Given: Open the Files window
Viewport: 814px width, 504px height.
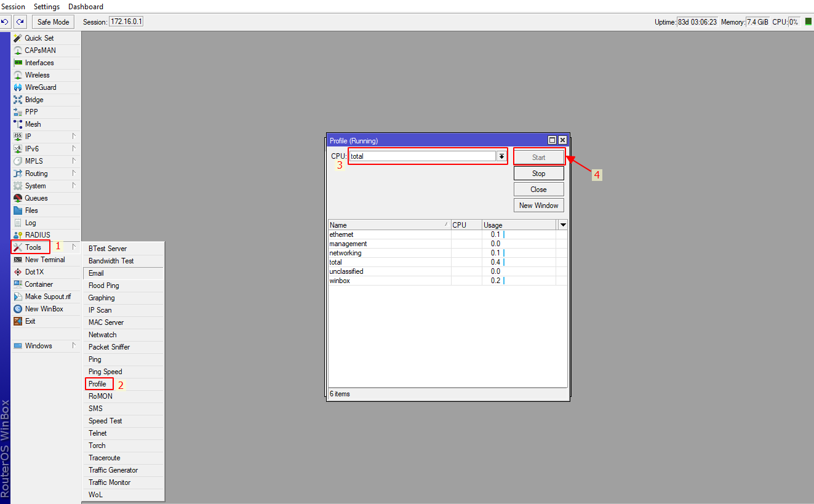Looking at the screenshot, I should click(x=31, y=210).
